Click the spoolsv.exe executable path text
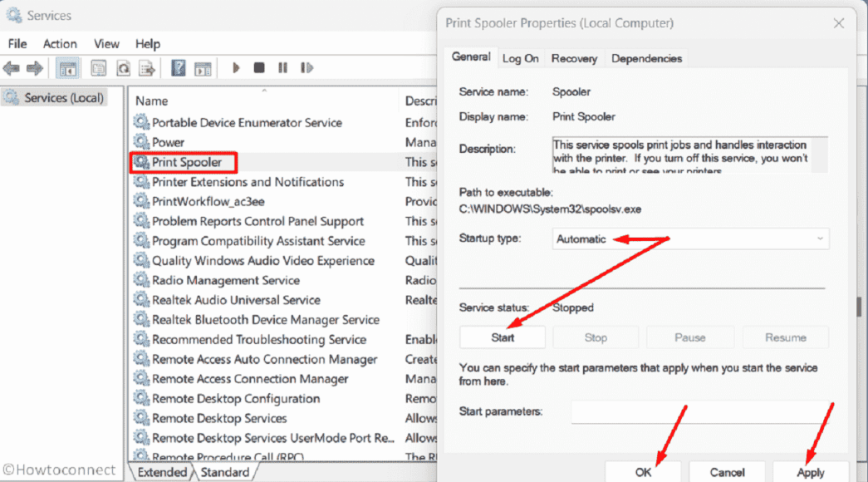This screenshot has height=482, width=868. coord(550,209)
